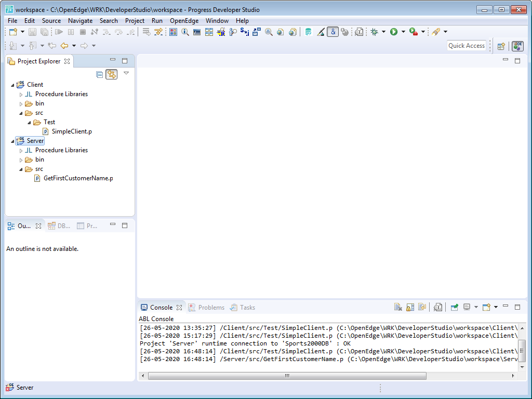The image size is (532, 399).
Task: Collapse all in Project Explorer
Action: [99, 75]
